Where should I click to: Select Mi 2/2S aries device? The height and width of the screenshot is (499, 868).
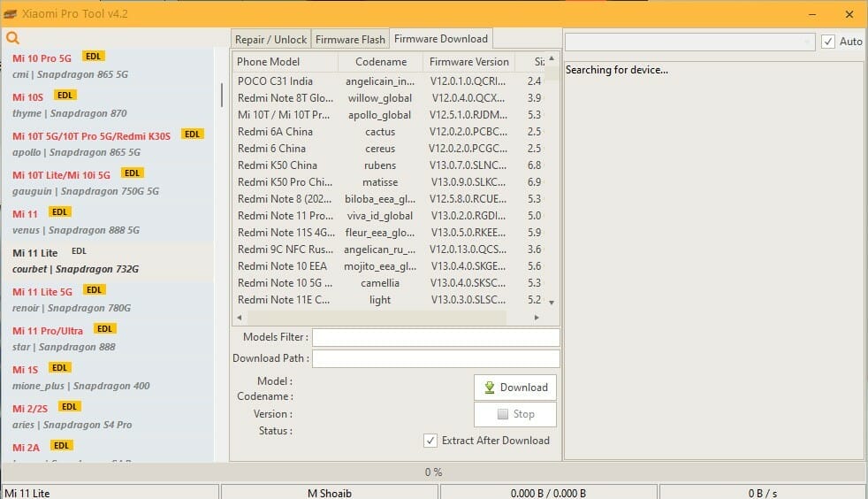(x=108, y=416)
